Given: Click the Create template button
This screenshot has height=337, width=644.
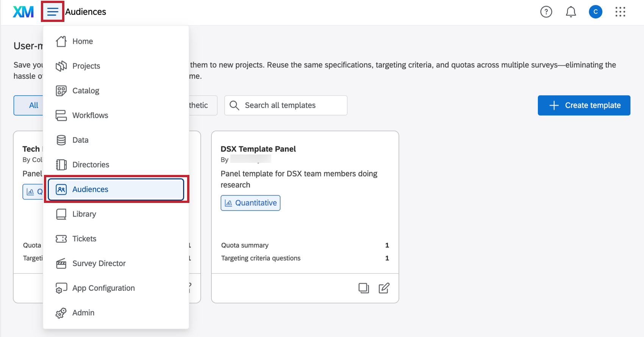Looking at the screenshot, I should pyautogui.click(x=584, y=105).
